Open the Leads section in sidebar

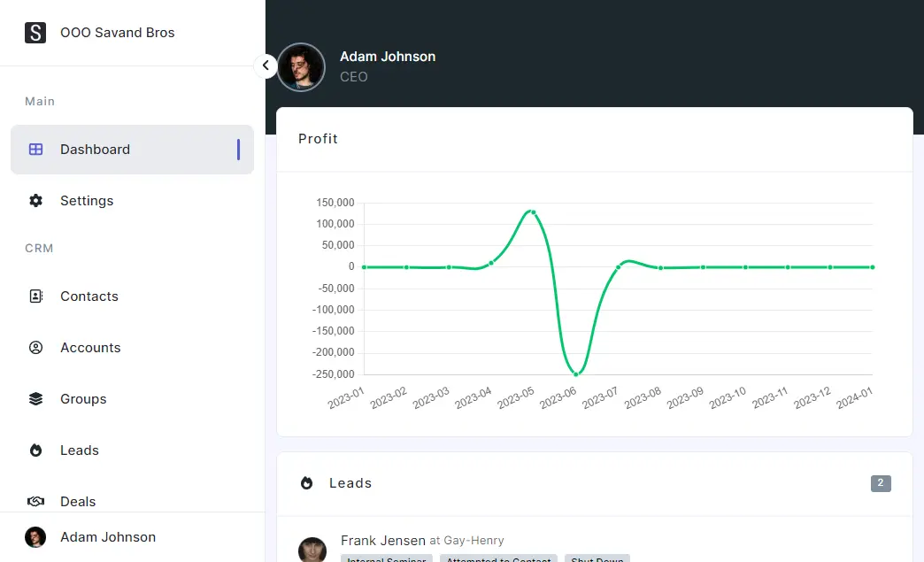pos(132,450)
